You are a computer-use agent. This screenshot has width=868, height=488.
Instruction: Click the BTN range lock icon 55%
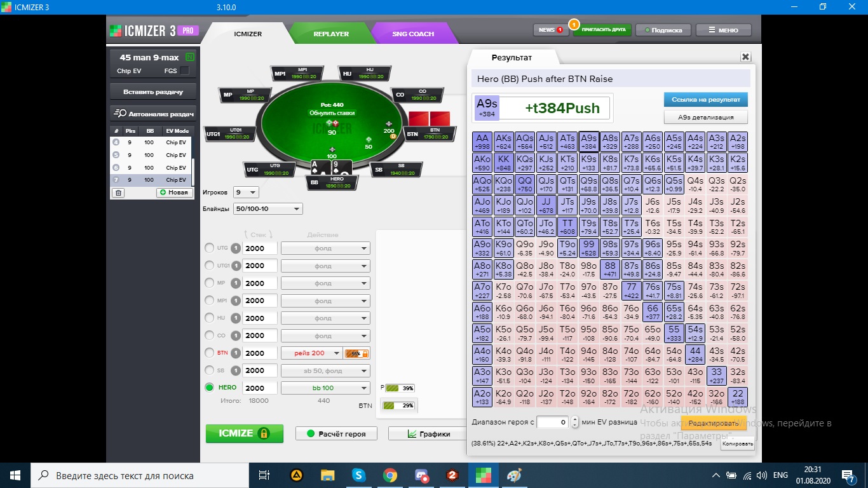click(356, 353)
